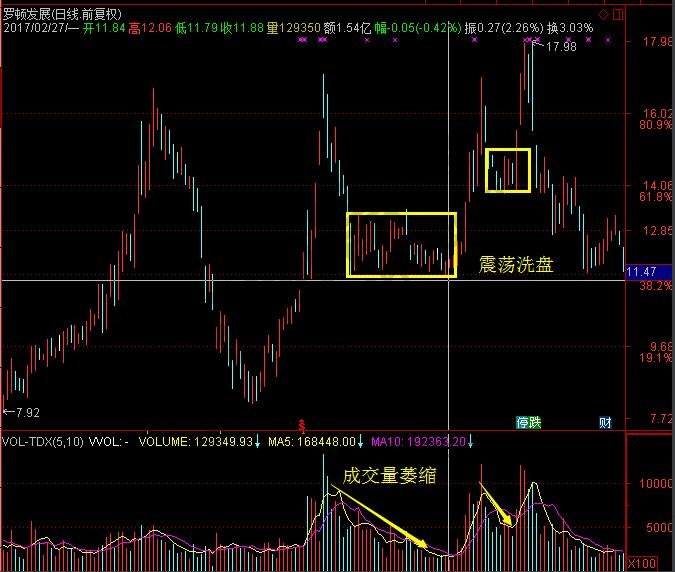Image resolution: width=675 pixels, height=572 pixels.
Task: Click the 幅-0.05(-0.42%) change value
Action: pyautogui.click(x=418, y=28)
